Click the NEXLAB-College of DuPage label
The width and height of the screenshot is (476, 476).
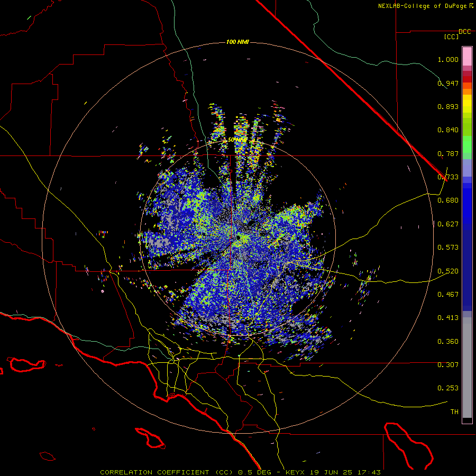(425, 6)
